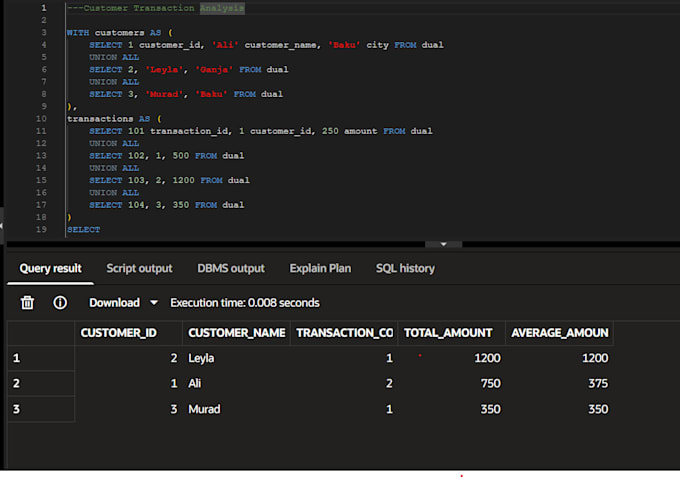Click average amount 375 cell
The height and width of the screenshot is (477, 680).
559,383
